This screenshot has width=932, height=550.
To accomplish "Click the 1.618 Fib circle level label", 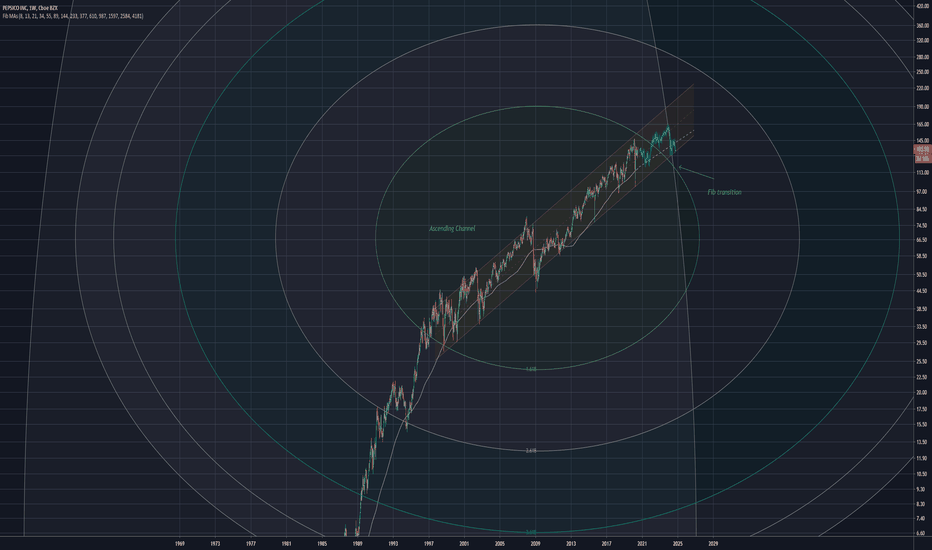I will 531,369.
